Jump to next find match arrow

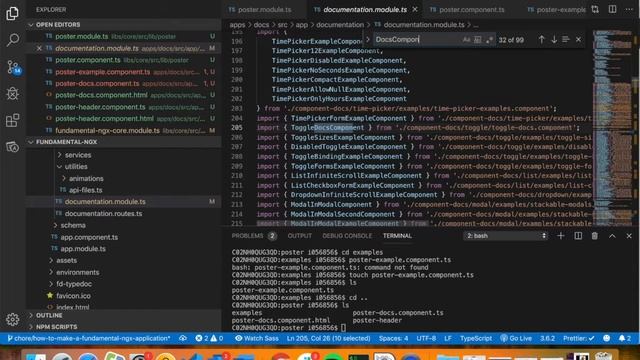point(553,40)
